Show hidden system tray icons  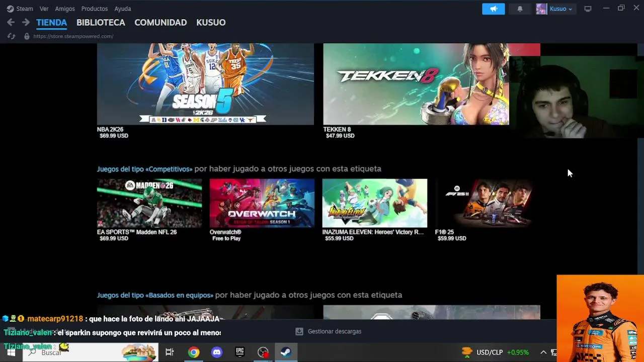(543, 352)
